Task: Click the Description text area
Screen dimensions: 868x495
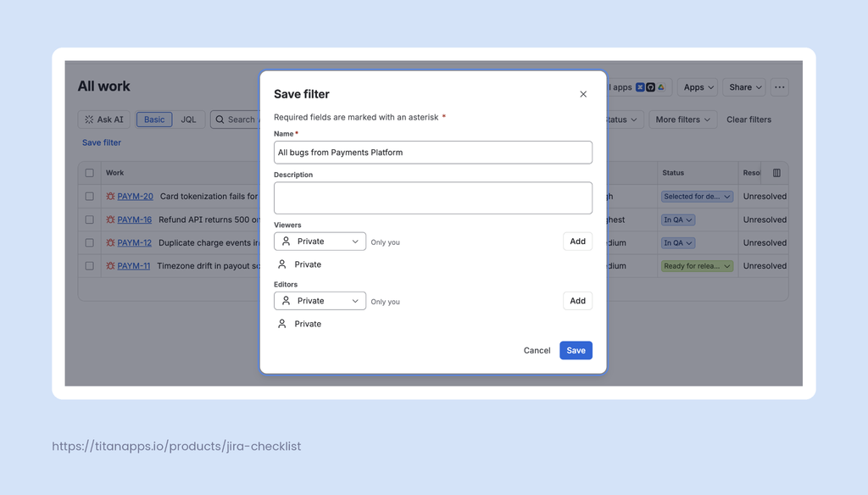Action: tap(433, 197)
